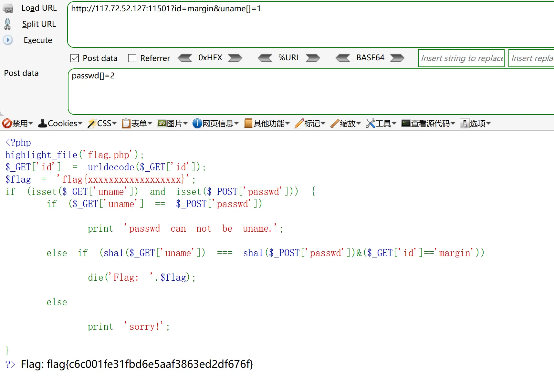The width and height of the screenshot is (554, 392).
Task: Click the right arrow after %URL
Action: (313, 58)
